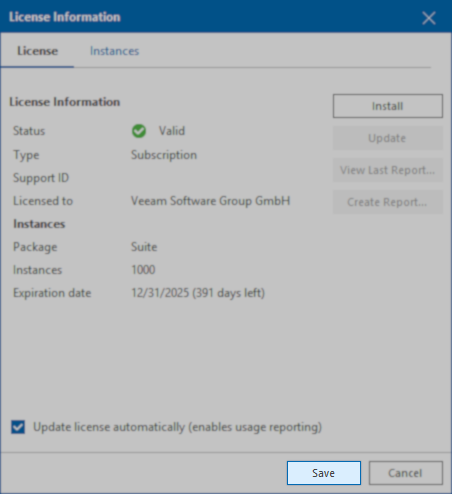Viewport: 452px width, 494px height.
Task: Click the expiration date '12/31/2025 (391 days left)'
Action: (x=198, y=293)
